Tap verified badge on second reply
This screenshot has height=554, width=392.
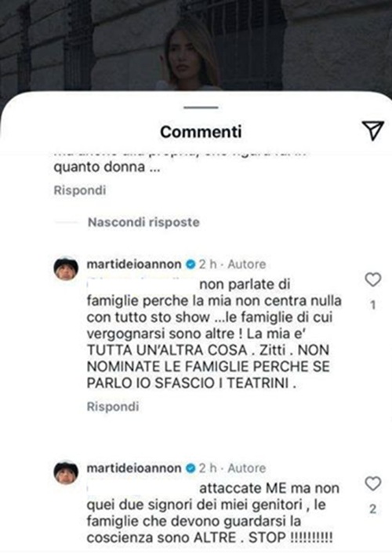tap(191, 468)
